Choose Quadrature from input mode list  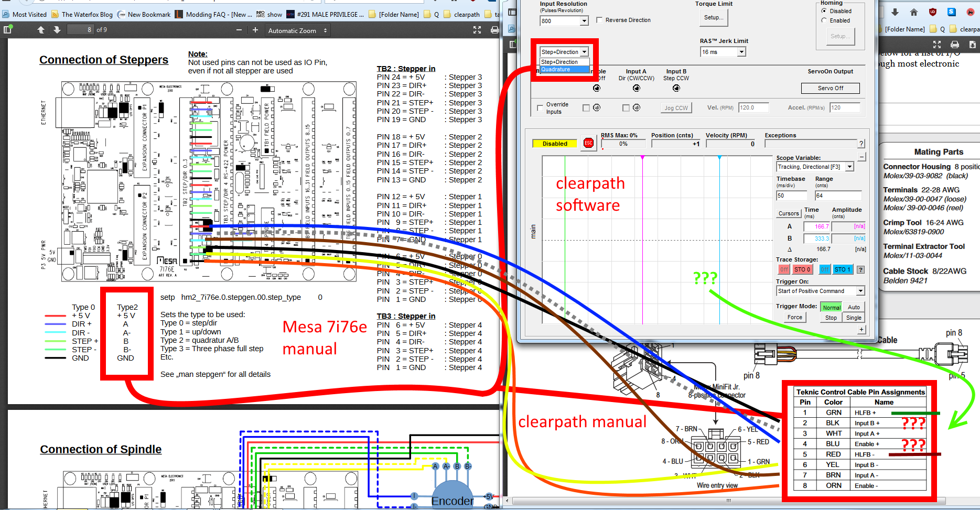[564, 69]
